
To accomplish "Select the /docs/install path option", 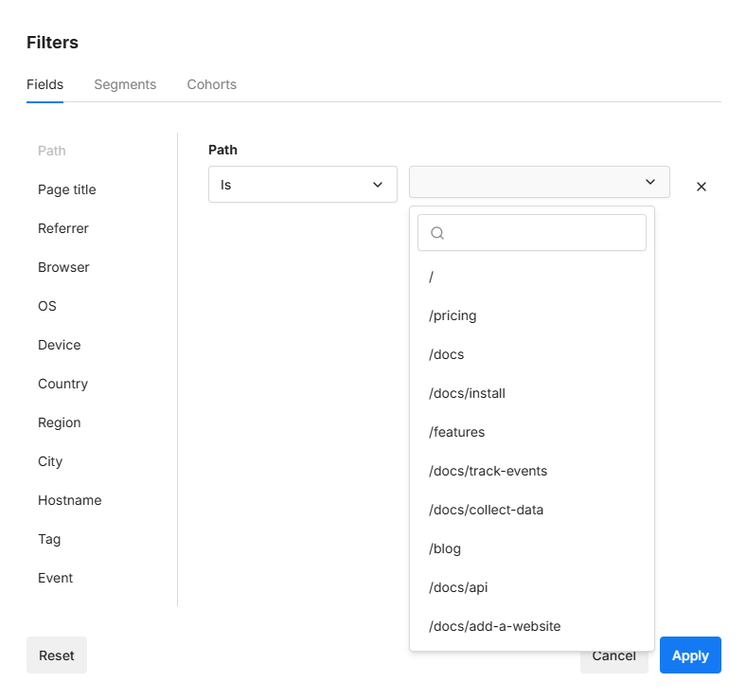I will [x=467, y=393].
